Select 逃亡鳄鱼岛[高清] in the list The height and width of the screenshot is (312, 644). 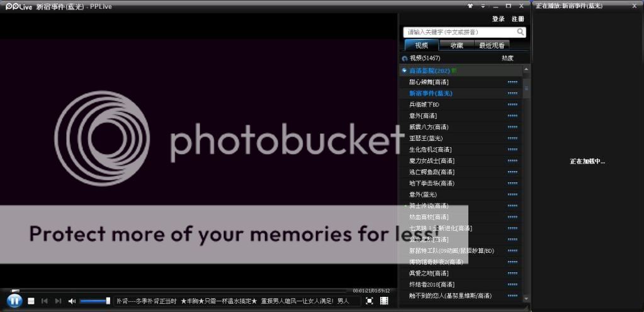tap(431, 172)
